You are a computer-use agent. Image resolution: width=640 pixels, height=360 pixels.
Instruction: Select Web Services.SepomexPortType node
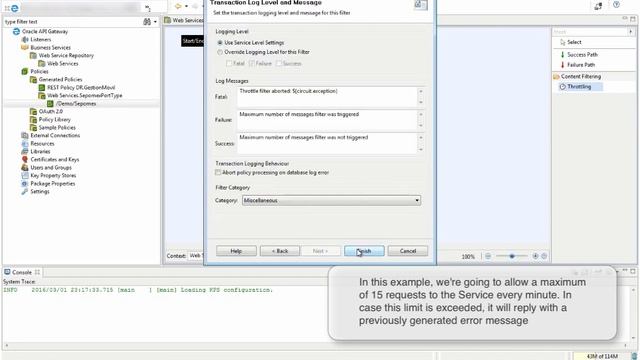(84, 96)
